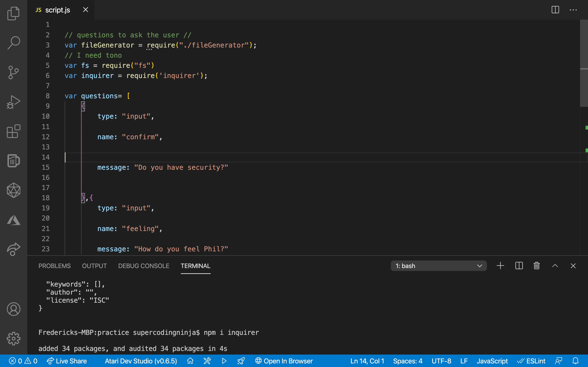Open editor More Actions ellipsis menu
The image size is (588, 367).
point(573,10)
